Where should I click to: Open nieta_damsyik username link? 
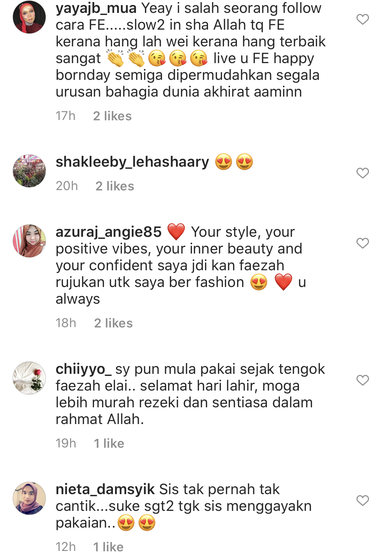pos(105,490)
